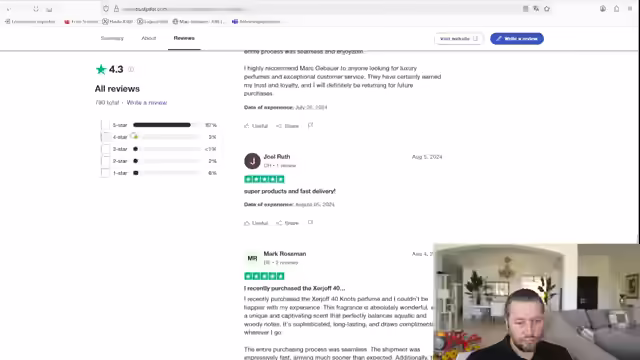
Task: Reload the page with the refresh icon
Action: tap(36, 9)
